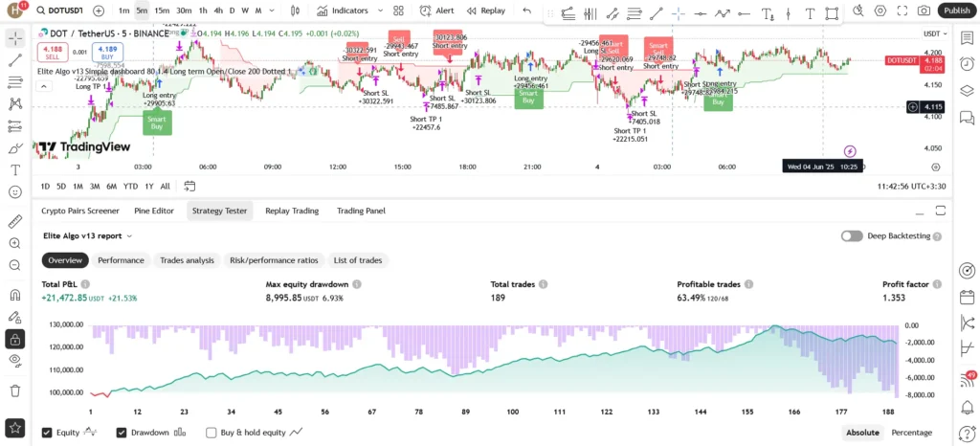
Task: Toggle lock all drawing tools
Action: click(x=15, y=339)
